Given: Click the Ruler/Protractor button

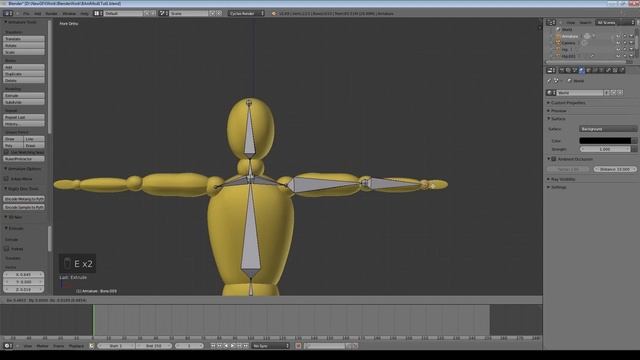Looking at the screenshot, I should 24,159.
